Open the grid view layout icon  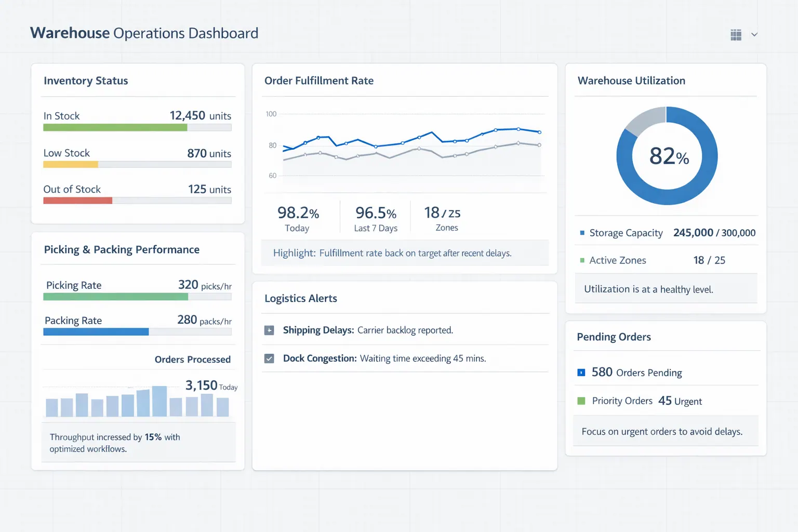[x=735, y=34]
